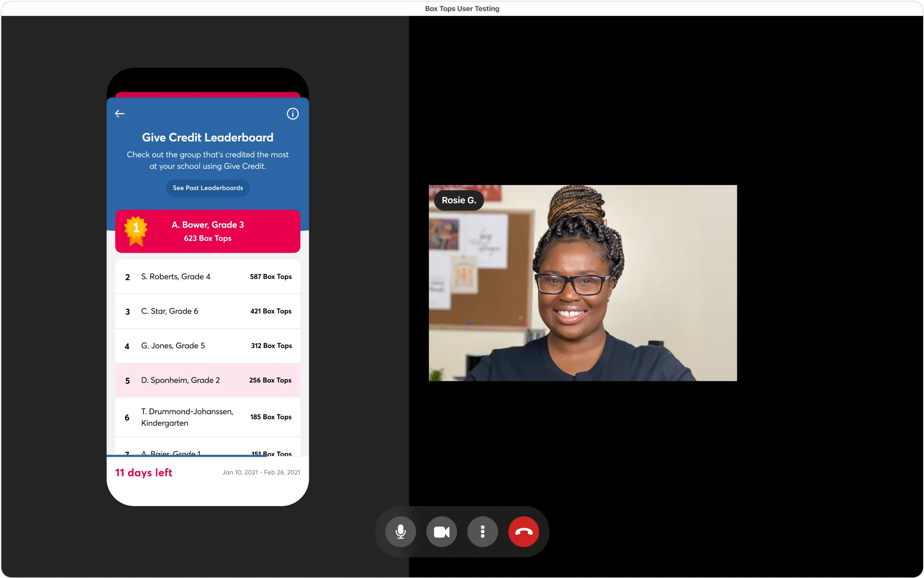This screenshot has width=924, height=578.
Task: Select the T. Drummond-Johanssen, Kindergarten row
Action: [208, 417]
